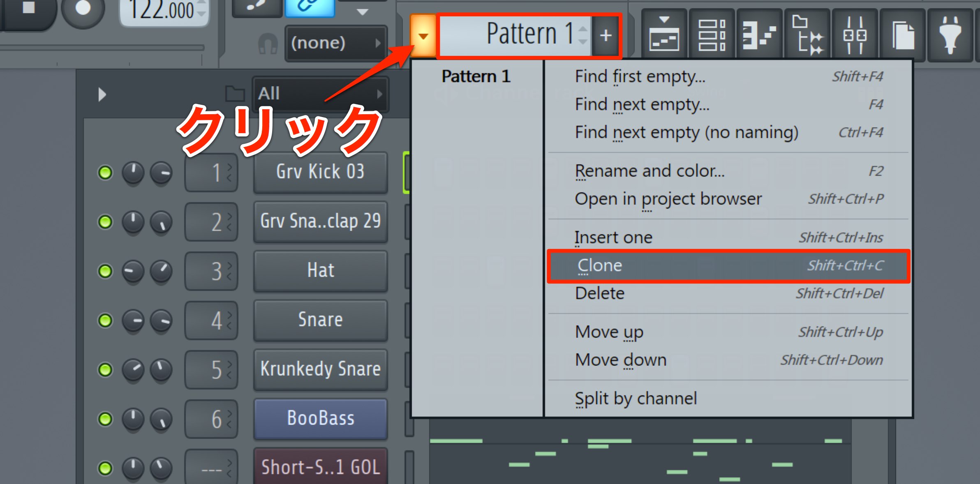The width and height of the screenshot is (980, 484).
Task: Click the Hat channel button
Action: coord(320,271)
